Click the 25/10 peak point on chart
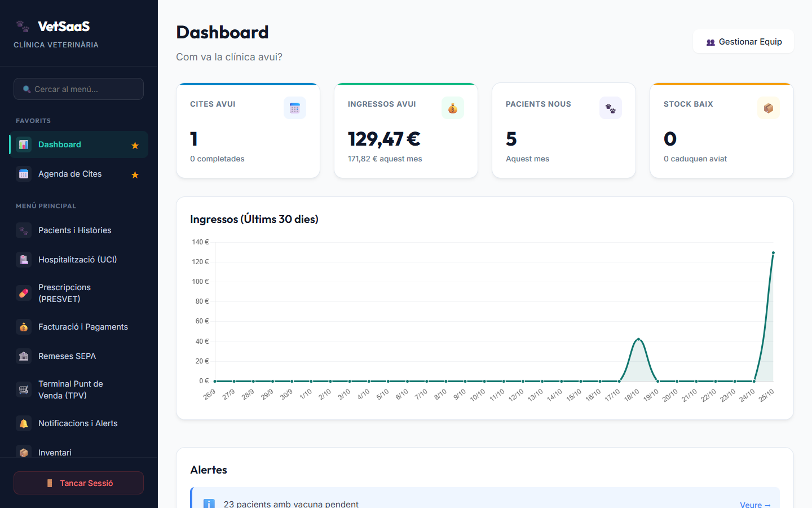Screen dimensions: 812x508 click(773, 253)
